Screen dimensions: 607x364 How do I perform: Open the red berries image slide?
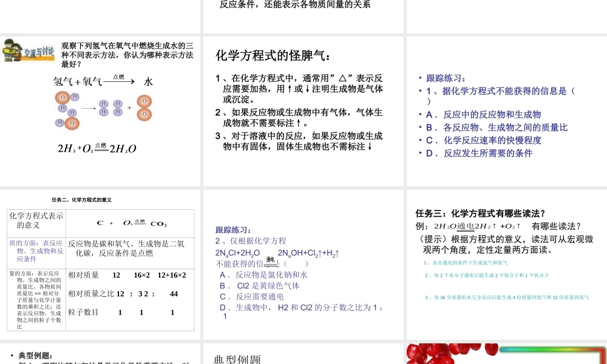[x=507, y=354]
